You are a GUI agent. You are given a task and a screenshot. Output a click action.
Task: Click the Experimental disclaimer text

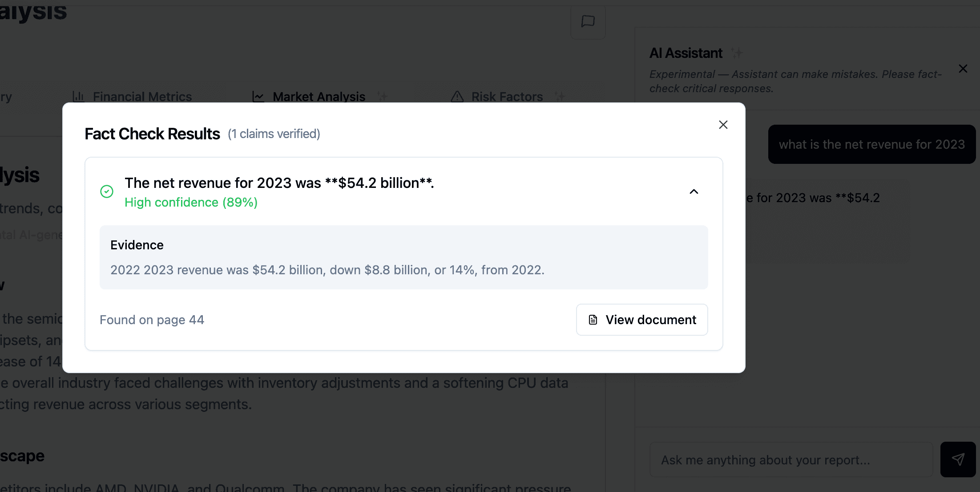point(795,81)
